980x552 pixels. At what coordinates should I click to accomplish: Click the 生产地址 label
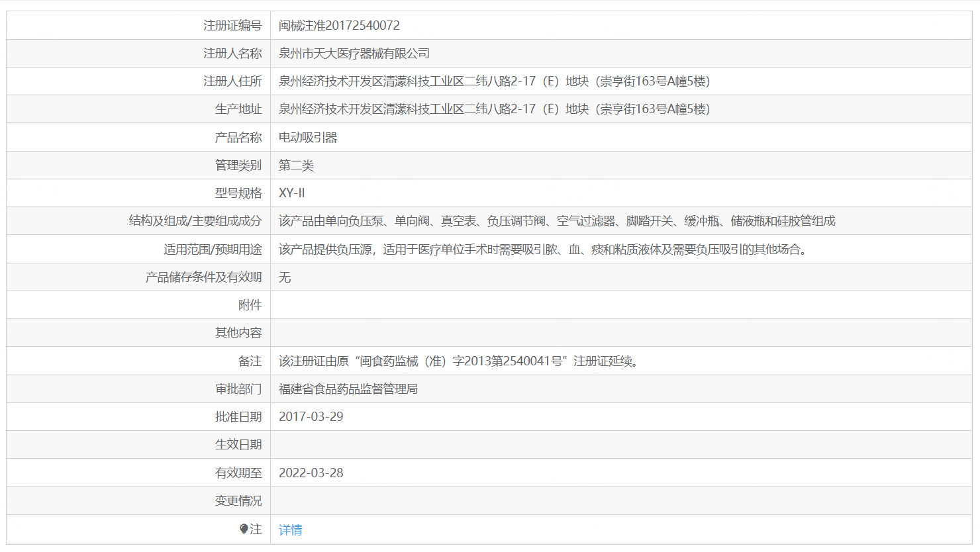[238, 109]
